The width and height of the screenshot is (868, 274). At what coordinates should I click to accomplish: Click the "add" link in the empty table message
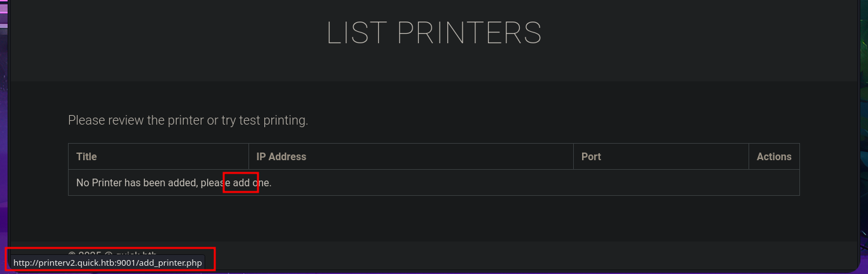(x=241, y=183)
